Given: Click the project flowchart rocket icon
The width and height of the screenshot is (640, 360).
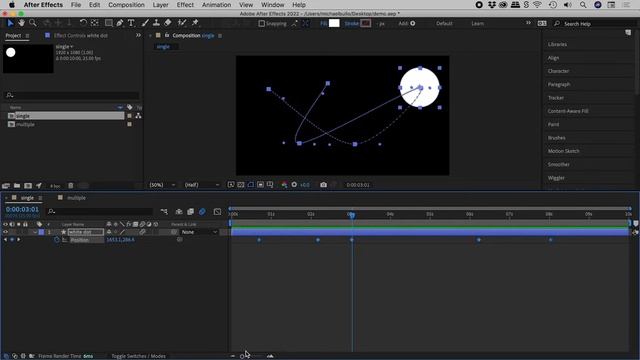Looking at the screenshot, I should [39, 186].
